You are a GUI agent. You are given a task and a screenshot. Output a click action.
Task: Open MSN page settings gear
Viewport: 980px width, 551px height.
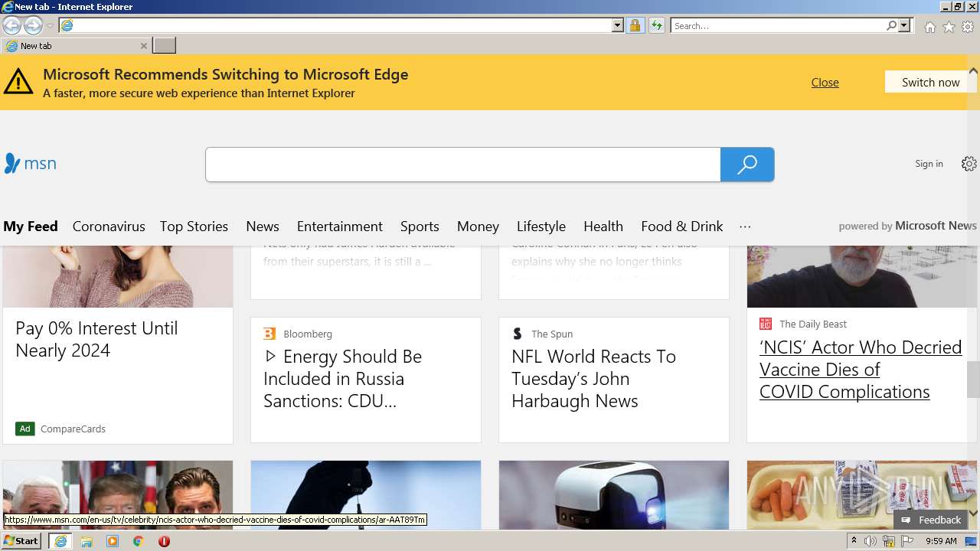(969, 164)
